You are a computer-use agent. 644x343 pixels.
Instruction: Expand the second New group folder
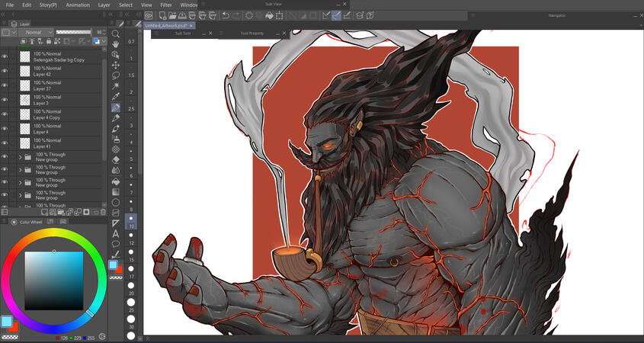20,170
